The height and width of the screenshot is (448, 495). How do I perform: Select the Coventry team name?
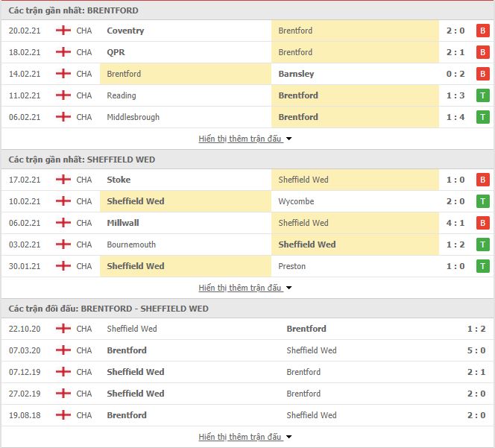coord(125,31)
